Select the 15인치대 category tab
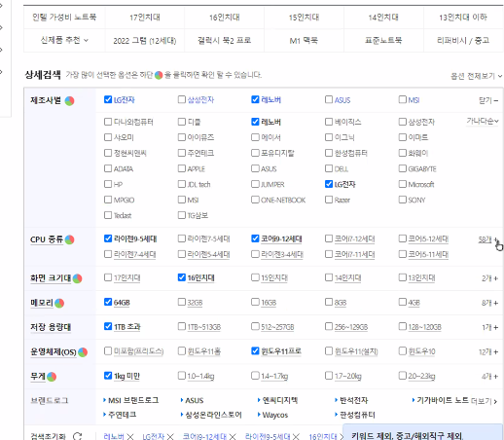 (304, 18)
